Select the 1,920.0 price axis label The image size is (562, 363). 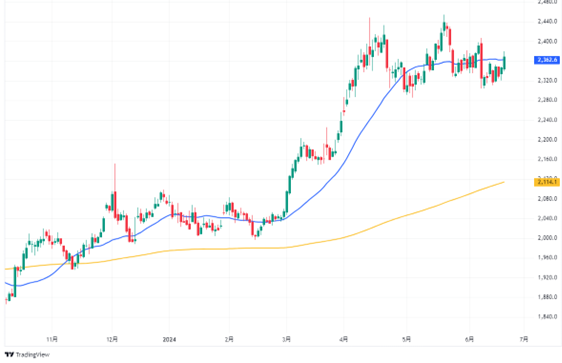coord(547,277)
